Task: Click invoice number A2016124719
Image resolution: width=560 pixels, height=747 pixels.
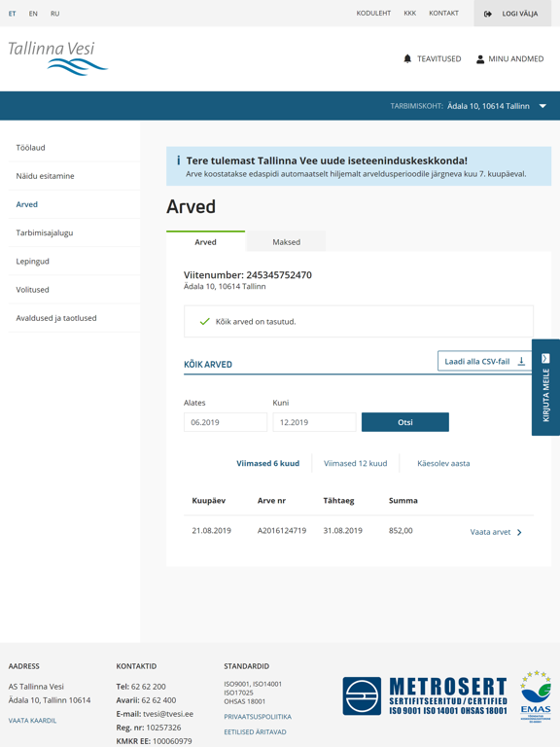Action: (x=282, y=530)
